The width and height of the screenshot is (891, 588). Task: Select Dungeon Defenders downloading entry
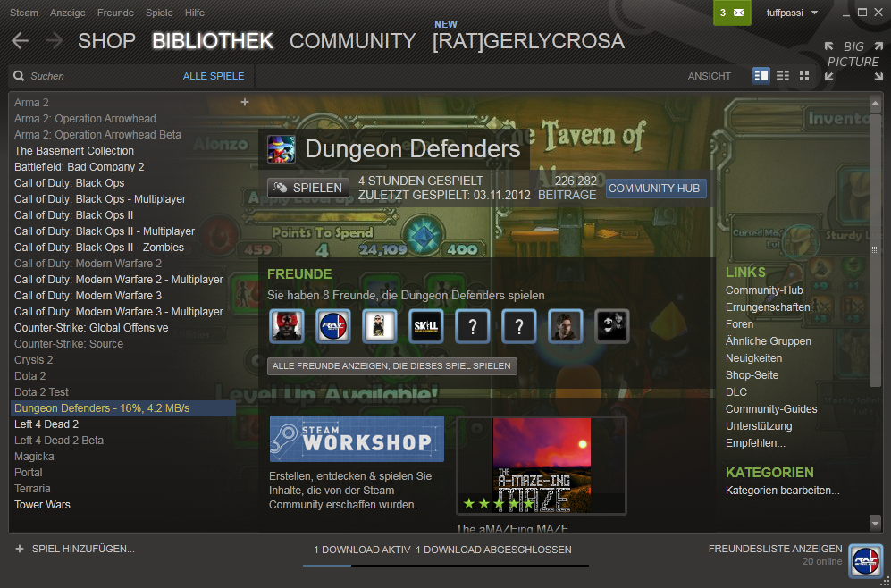123,407
